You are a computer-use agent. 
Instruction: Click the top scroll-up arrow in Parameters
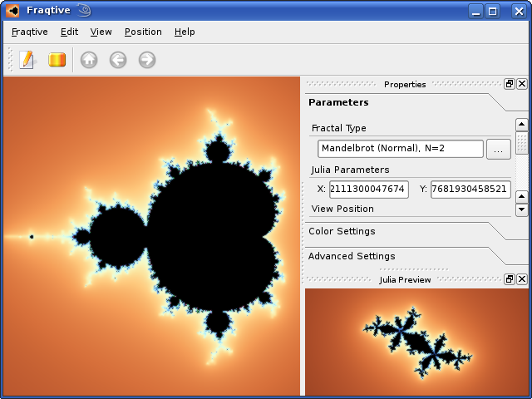point(521,125)
